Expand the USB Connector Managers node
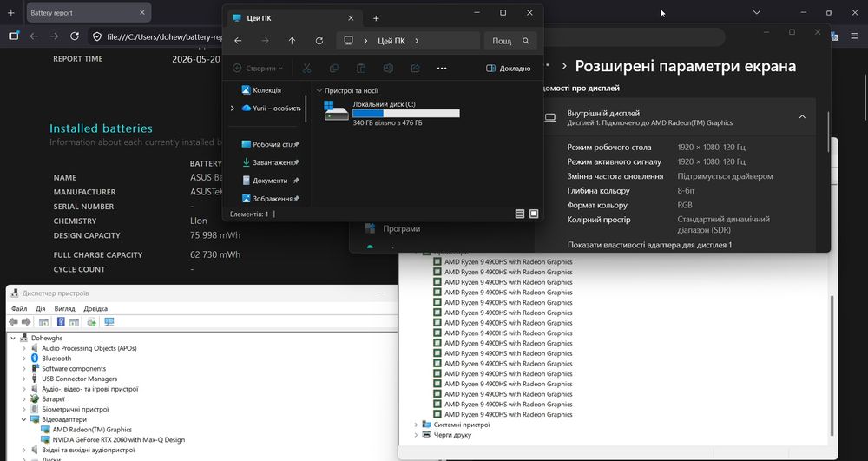The width and height of the screenshot is (868, 461). click(23, 379)
